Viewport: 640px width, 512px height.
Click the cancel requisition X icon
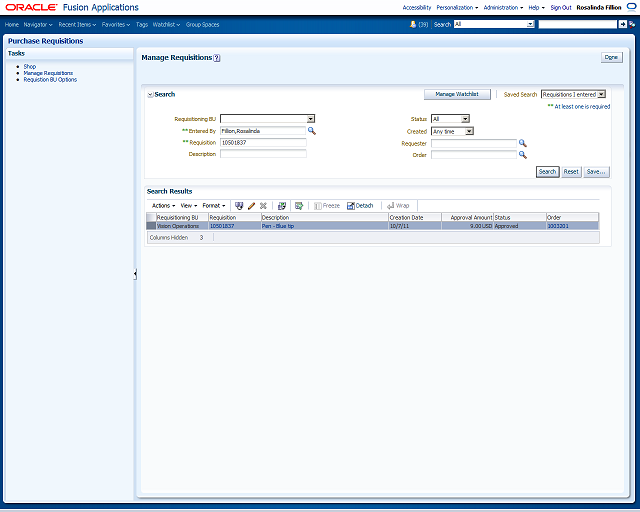pyautogui.click(x=263, y=206)
